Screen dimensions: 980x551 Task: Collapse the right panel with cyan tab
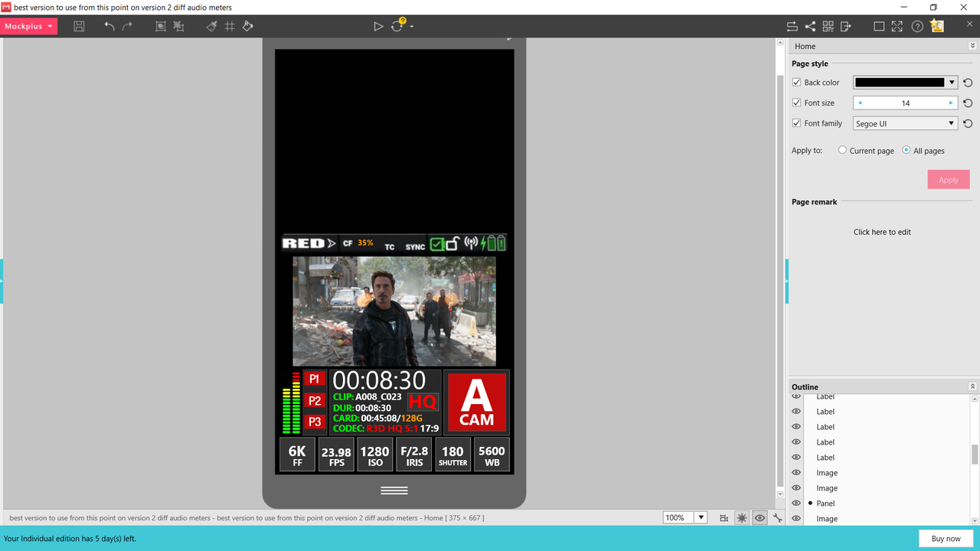pyautogui.click(x=786, y=281)
